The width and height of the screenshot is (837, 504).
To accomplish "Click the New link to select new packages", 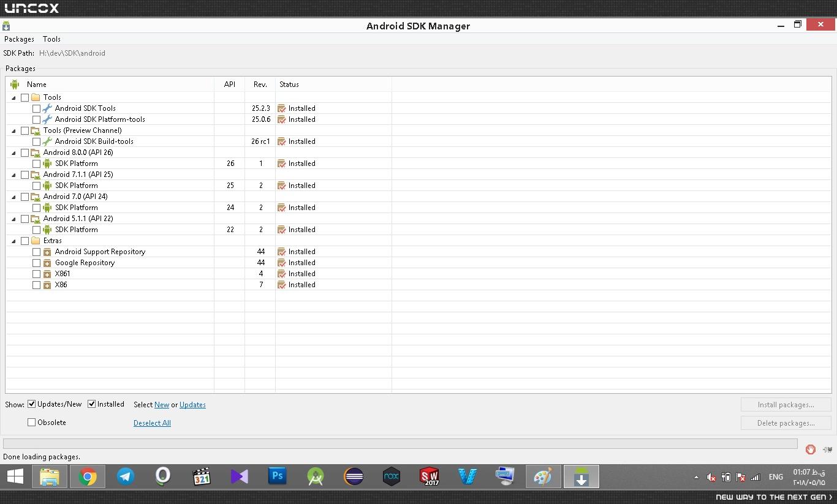I will coord(162,405).
